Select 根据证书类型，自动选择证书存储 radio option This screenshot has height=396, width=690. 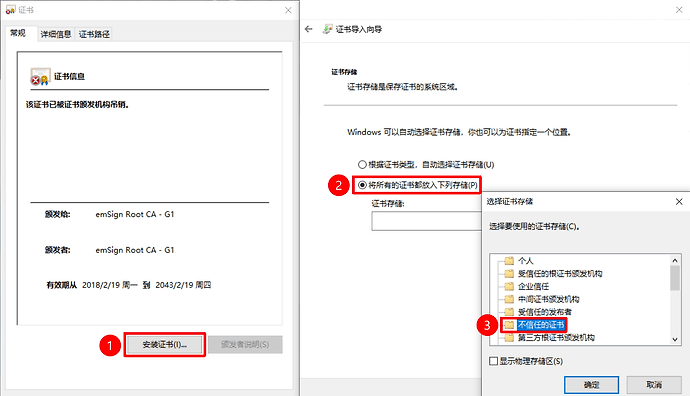coord(426,165)
